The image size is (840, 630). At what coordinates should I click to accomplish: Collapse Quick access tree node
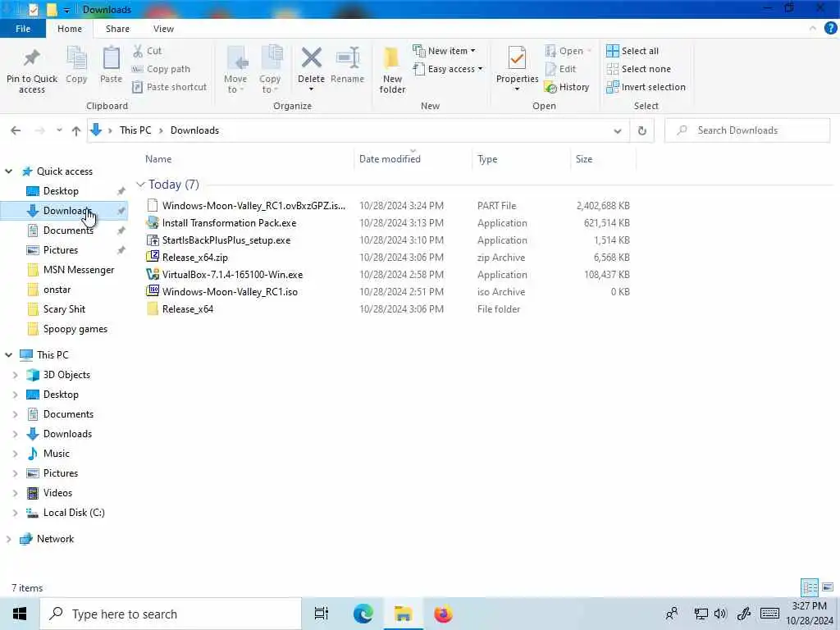click(x=8, y=171)
